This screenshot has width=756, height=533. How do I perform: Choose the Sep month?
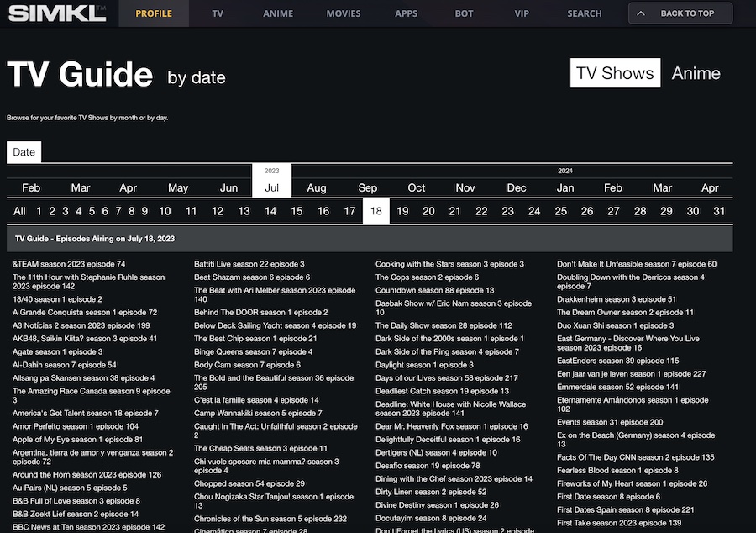tap(367, 187)
